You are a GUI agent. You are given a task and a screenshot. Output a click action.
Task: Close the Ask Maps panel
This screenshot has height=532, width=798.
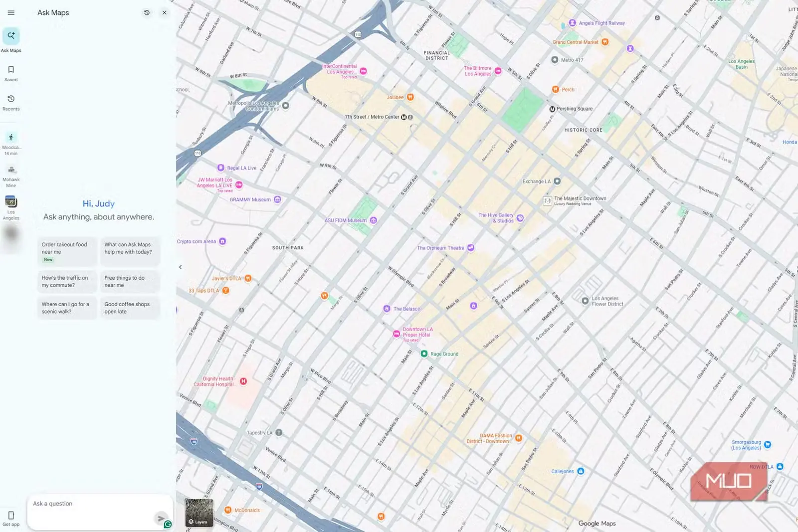coord(165,12)
